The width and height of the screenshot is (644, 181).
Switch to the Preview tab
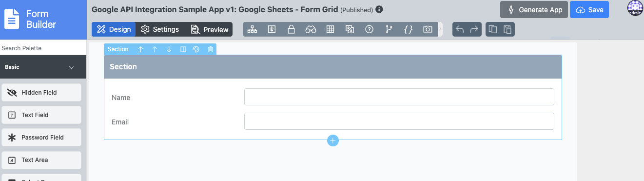pos(210,29)
